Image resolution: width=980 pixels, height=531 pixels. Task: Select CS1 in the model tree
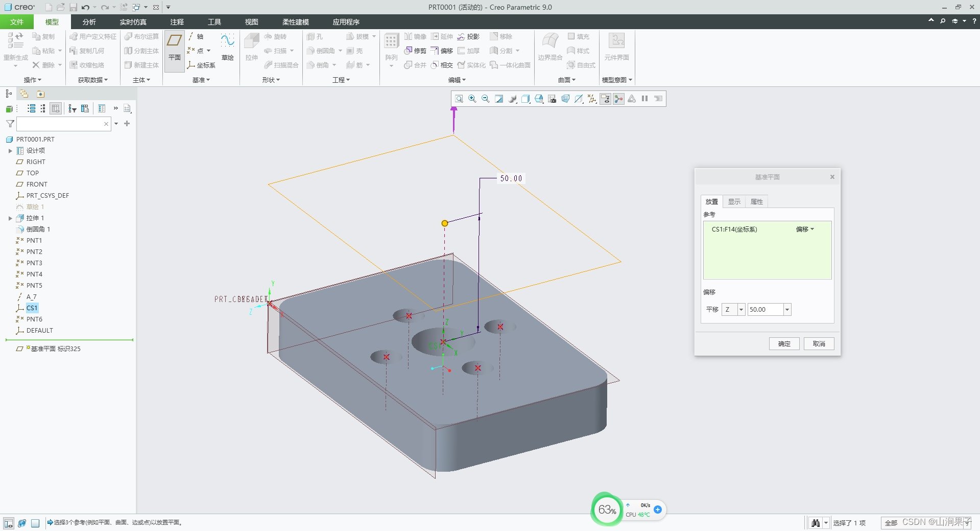32,308
